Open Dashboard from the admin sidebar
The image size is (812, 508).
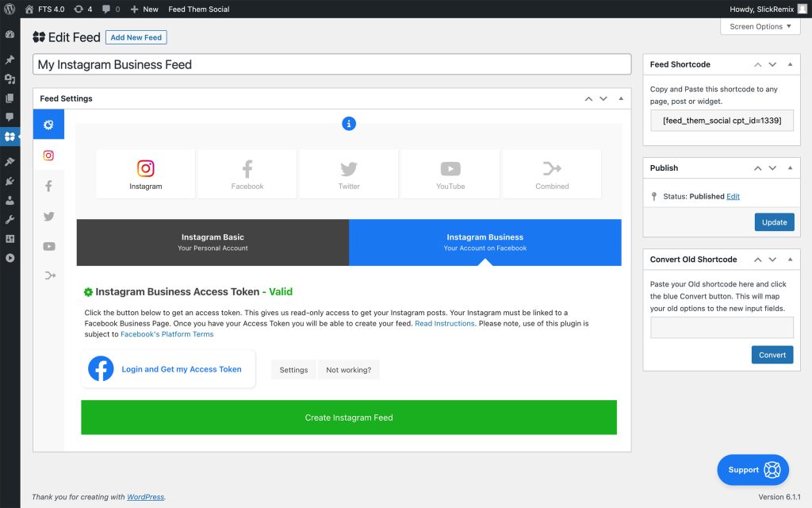[x=10, y=34]
